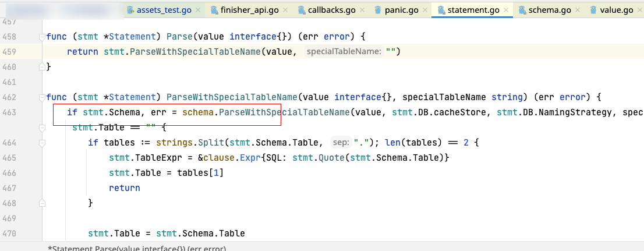Fold the if block below line 463
Screen dimensions: 644x251
tap(41, 128)
